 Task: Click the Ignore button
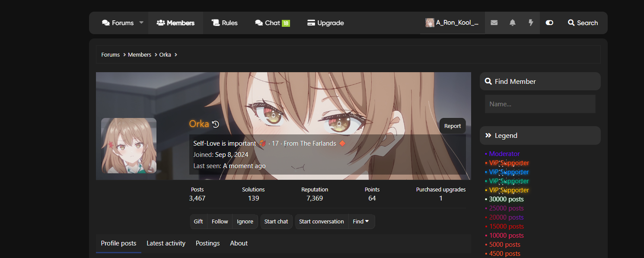click(x=245, y=222)
